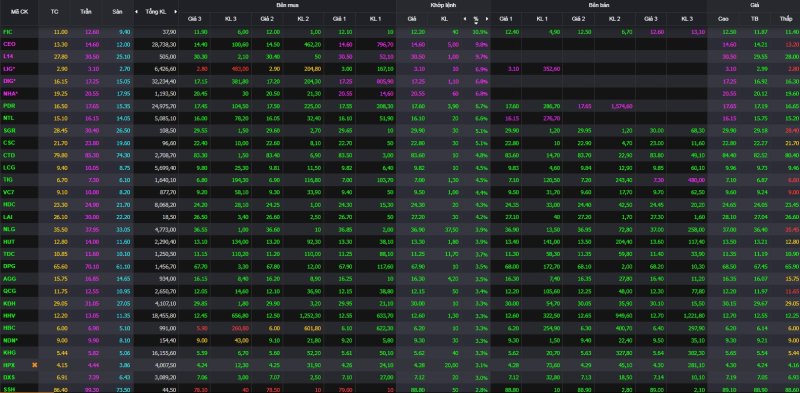Sort by the Trần ceiling price column
The width and height of the screenshot is (800, 393).
point(86,11)
